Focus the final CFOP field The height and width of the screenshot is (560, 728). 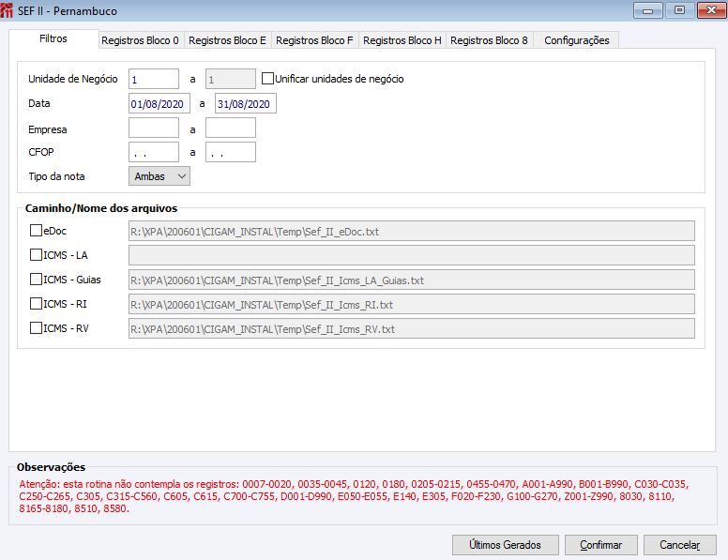(231, 152)
